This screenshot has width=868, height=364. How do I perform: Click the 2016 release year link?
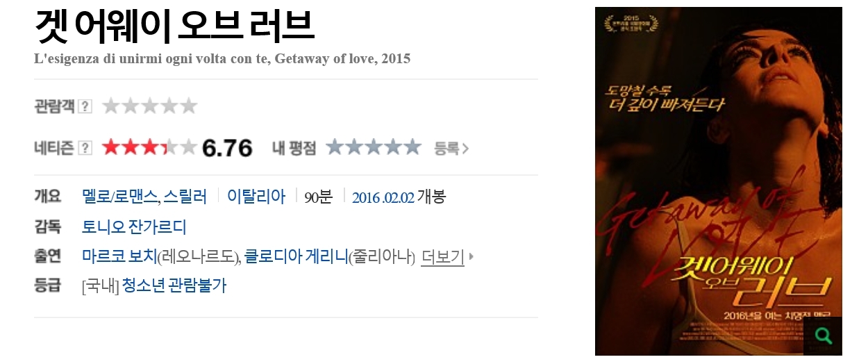365,197
